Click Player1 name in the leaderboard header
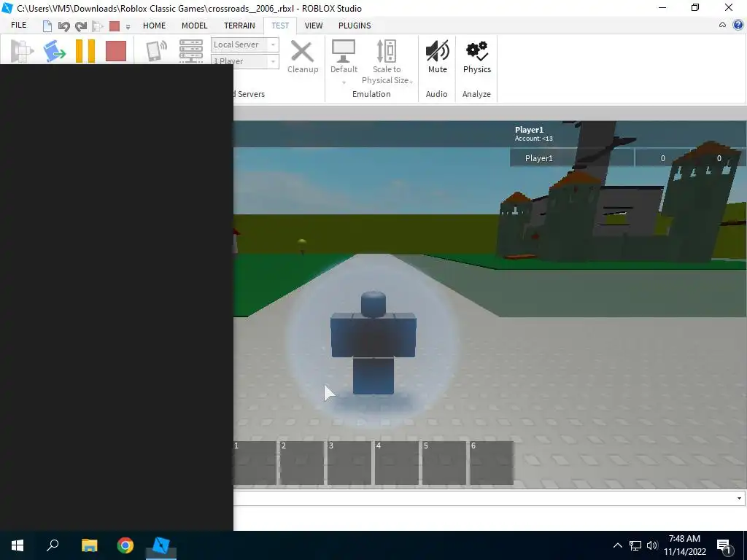 [529, 130]
